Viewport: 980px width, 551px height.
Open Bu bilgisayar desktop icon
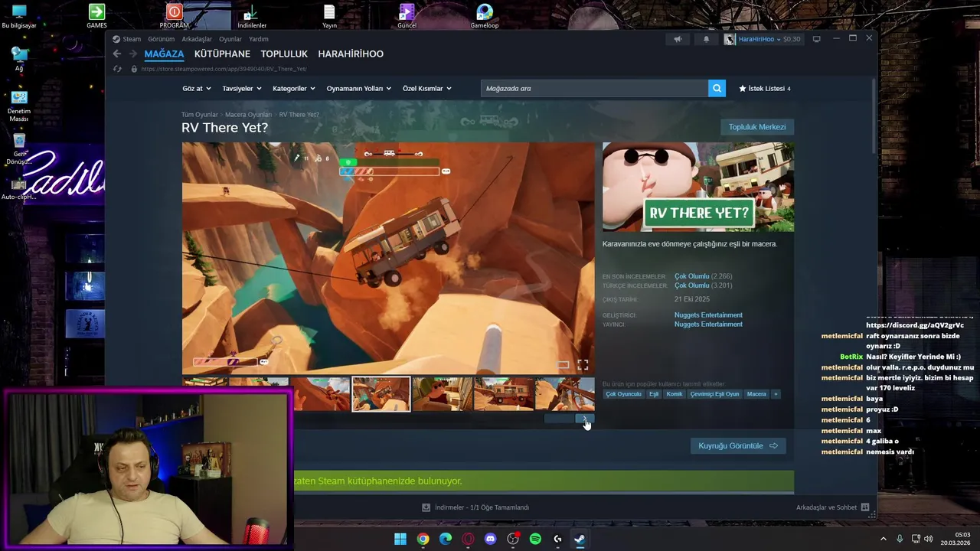pos(19,16)
